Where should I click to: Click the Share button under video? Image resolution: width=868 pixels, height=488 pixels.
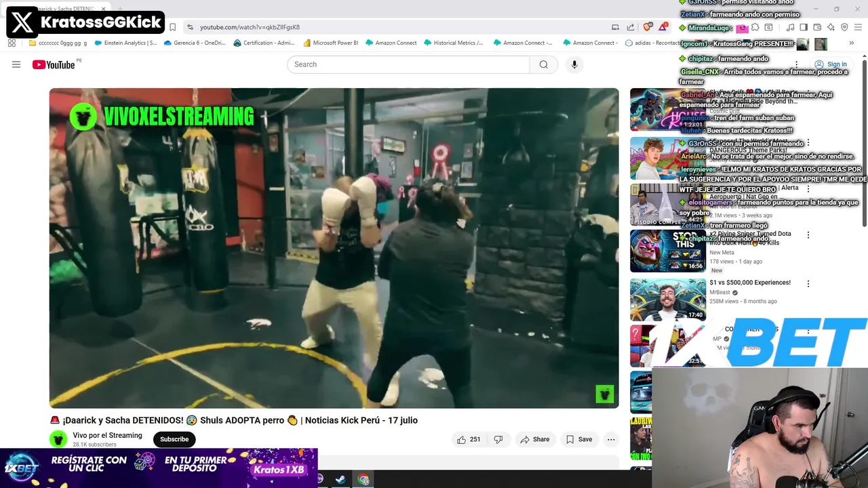coord(534,439)
